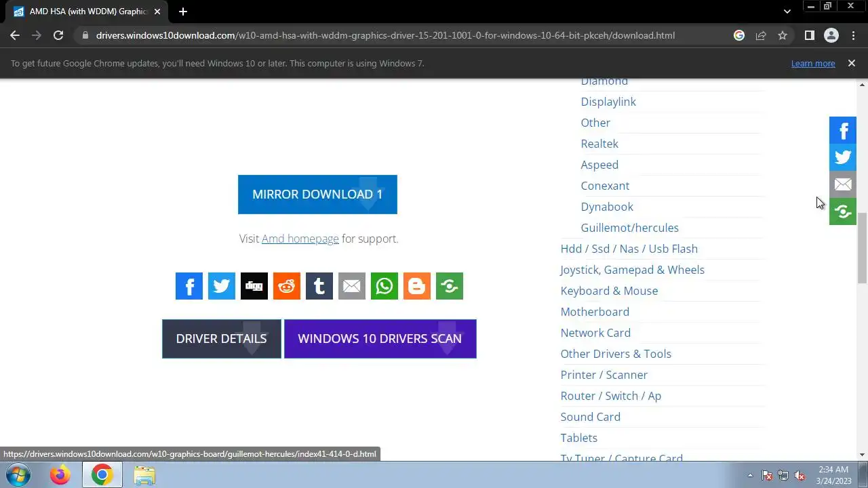
Task: Click green share icon in floating right sidebar
Action: tap(843, 211)
